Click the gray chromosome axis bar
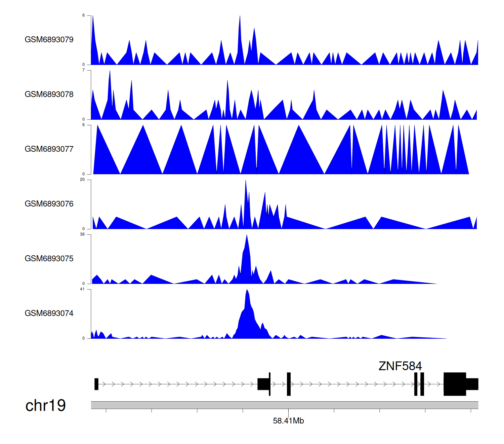This screenshot has height=444, width=504. tap(284, 405)
